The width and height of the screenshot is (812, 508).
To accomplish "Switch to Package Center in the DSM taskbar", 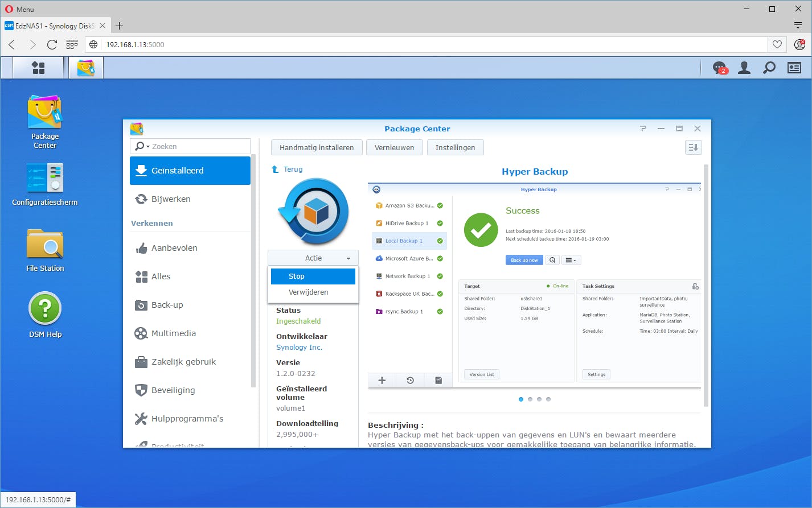I will pos(86,68).
